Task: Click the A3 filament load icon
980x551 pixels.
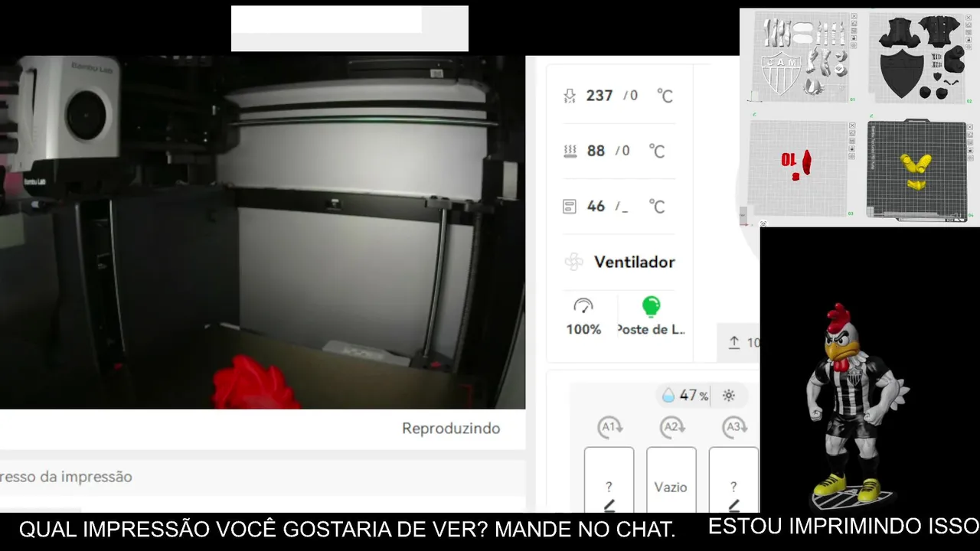Action: click(734, 427)
